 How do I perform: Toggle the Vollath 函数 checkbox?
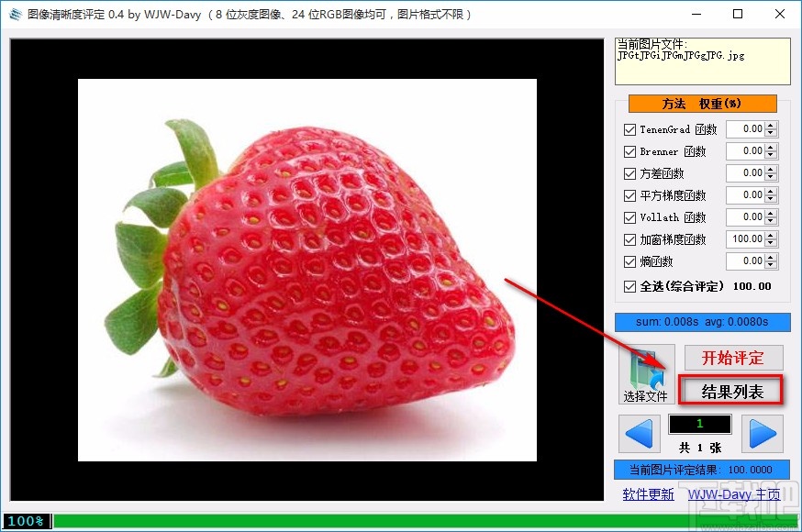coord(629,217)
